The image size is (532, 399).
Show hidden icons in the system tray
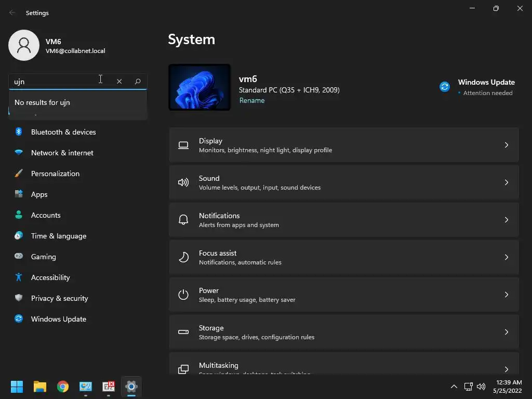(454, 387)
